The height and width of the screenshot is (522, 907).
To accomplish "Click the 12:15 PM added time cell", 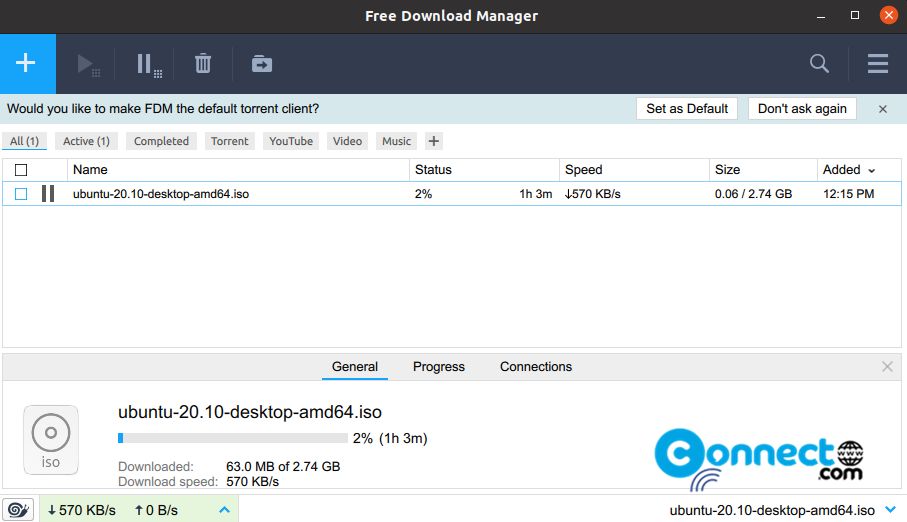I will [x=849, y=194].
